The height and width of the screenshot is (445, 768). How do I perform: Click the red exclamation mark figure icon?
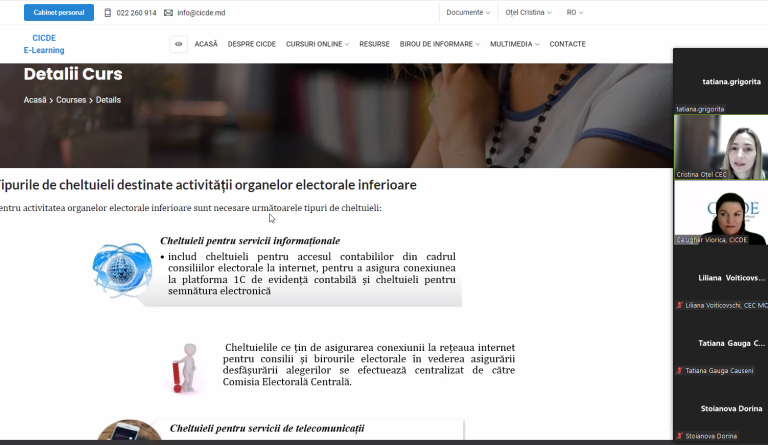click(x=185, y=368)
